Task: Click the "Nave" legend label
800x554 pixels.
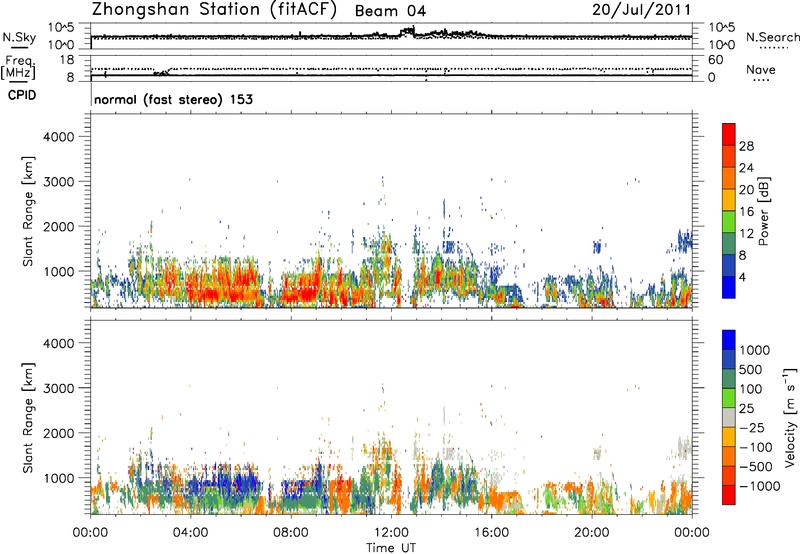Action: [x=761, y=70]
